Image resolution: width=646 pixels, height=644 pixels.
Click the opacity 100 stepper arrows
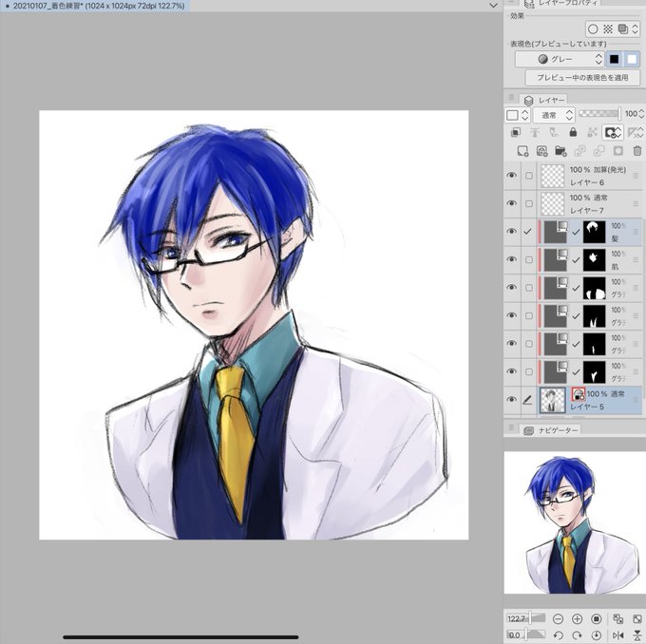[x=641, y=114]
